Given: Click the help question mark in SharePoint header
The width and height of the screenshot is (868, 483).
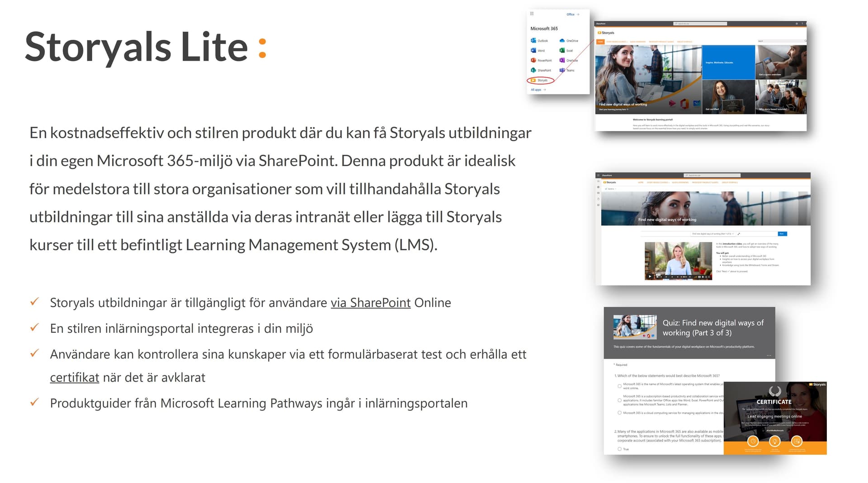Looking at the screenshot, I should click(802, 24).
